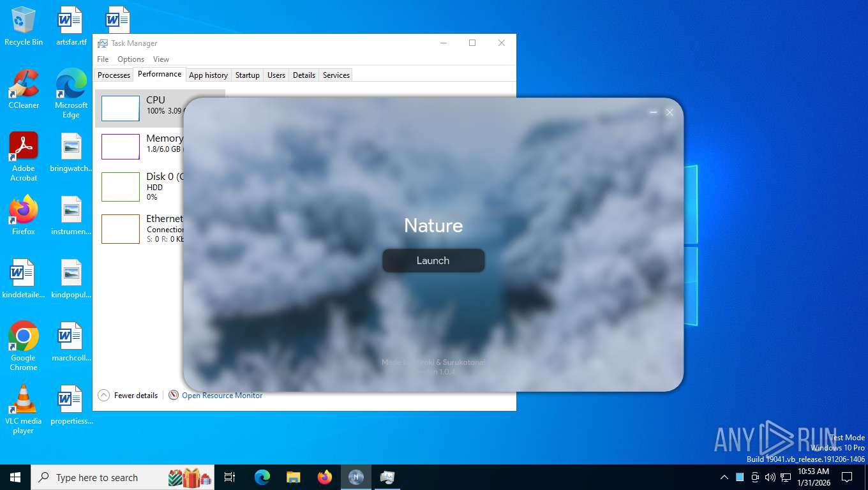Select the Performance tab in Task Manager
This screenshot has height=490, width=868.
(160, 74)
